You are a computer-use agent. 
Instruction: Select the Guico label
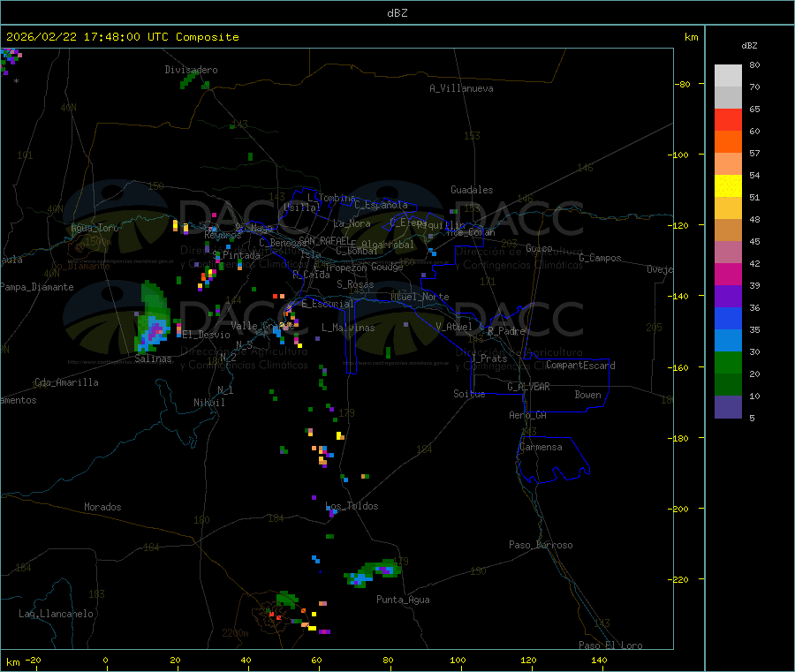(539, 248)
